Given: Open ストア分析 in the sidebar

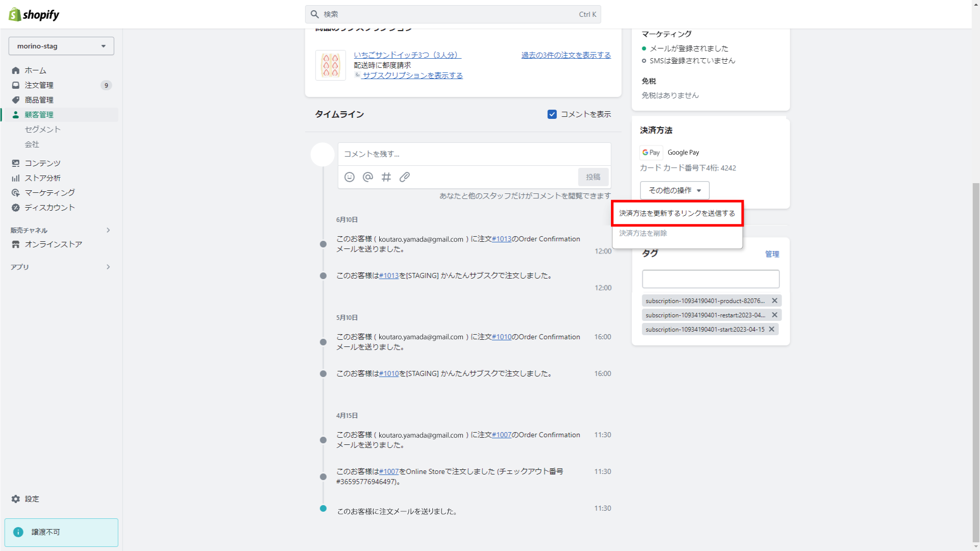Looking at the screenshot, I should (x=43, y=178).
